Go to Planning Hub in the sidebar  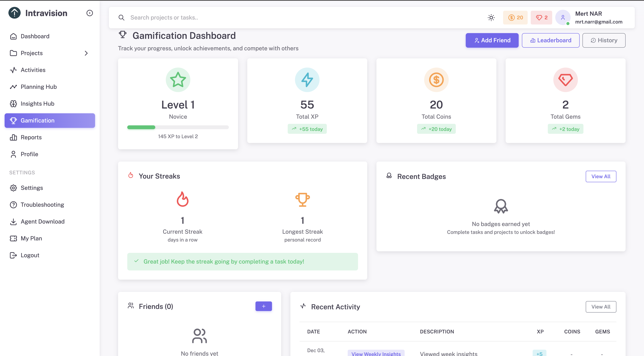pyautogui.click(x=39, y=87)
